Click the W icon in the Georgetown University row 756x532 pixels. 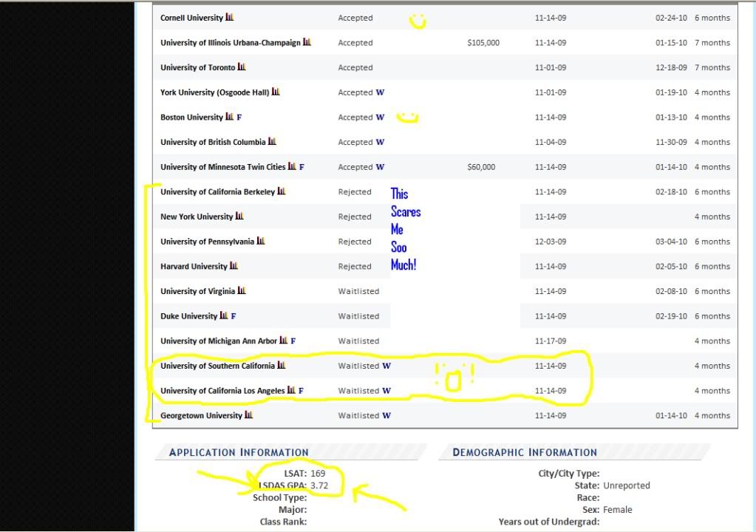[386, 415]
